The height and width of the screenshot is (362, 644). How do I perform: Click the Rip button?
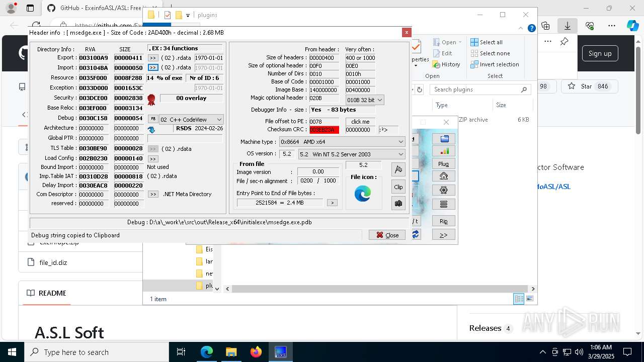click(x=444, y=221)
